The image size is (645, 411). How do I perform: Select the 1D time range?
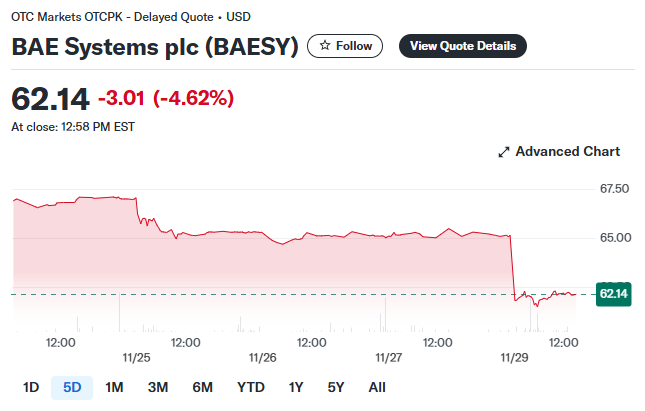tap(31, 388)
